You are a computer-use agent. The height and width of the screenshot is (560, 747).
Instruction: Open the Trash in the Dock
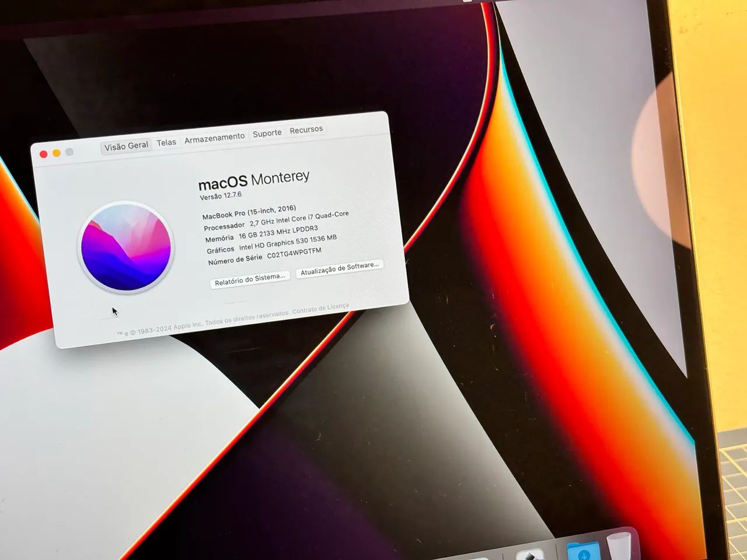pos(620,545)
